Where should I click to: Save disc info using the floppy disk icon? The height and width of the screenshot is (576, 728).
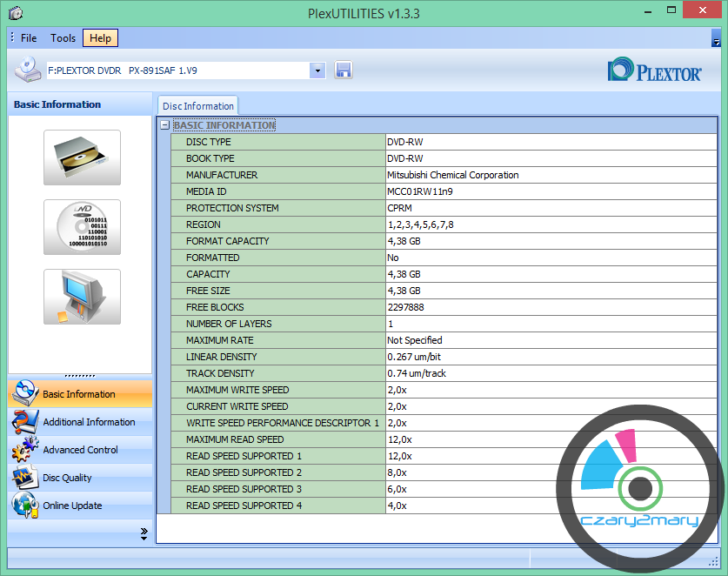pyautogui.click(x=343, y=70)
